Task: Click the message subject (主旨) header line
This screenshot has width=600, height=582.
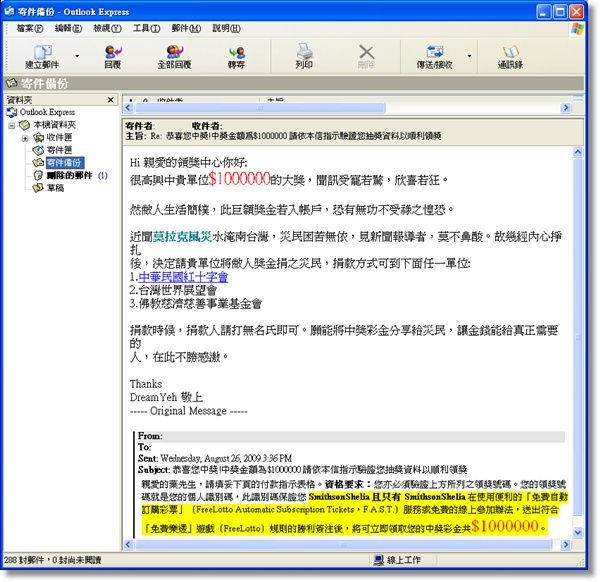Action: click(x=284, y=136)
